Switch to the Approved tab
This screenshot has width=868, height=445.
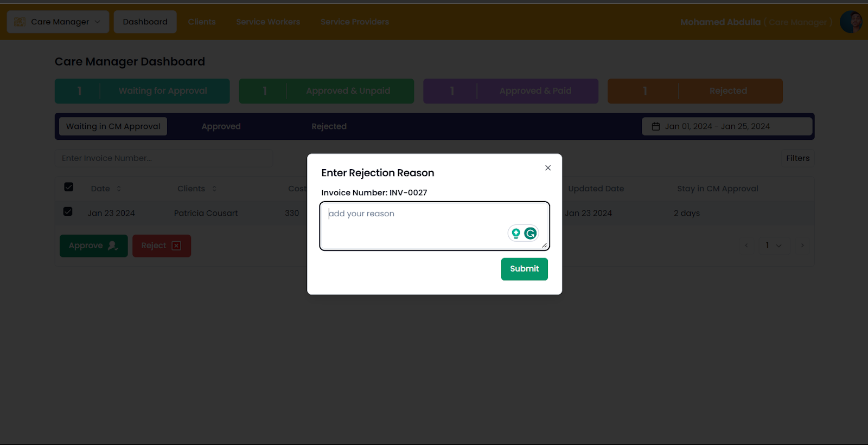(221, 126)
